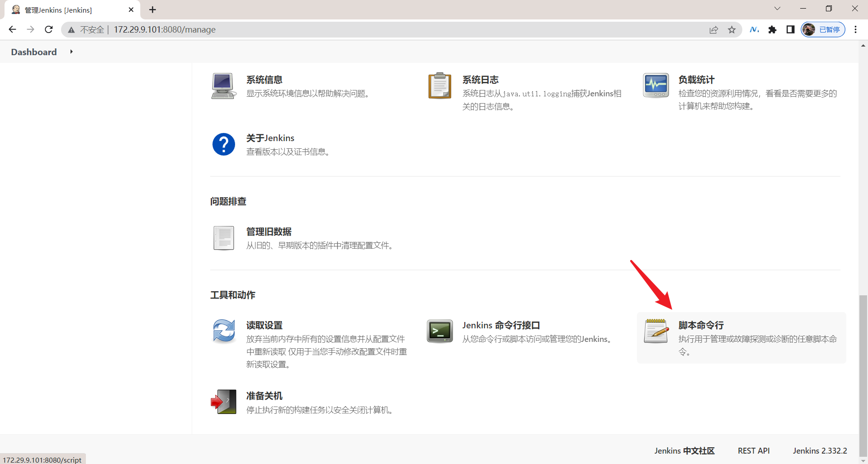868x464 pixels.
Task: Open the extensions puzzle piece menu
Action: [x=773, y=29]
